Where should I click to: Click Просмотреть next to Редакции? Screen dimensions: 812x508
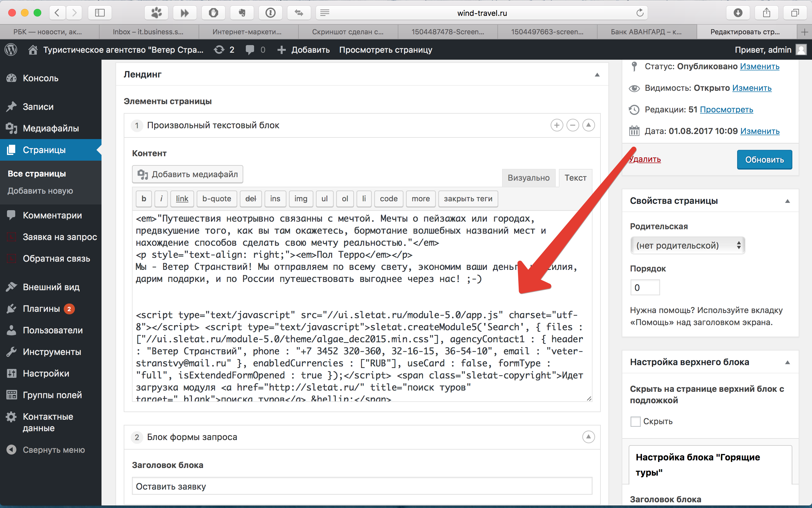point(726,110)
